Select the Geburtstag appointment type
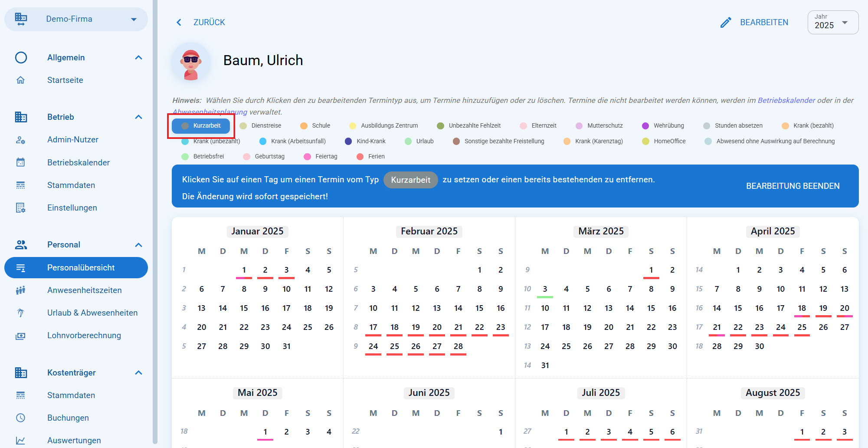 pos(264,157)
